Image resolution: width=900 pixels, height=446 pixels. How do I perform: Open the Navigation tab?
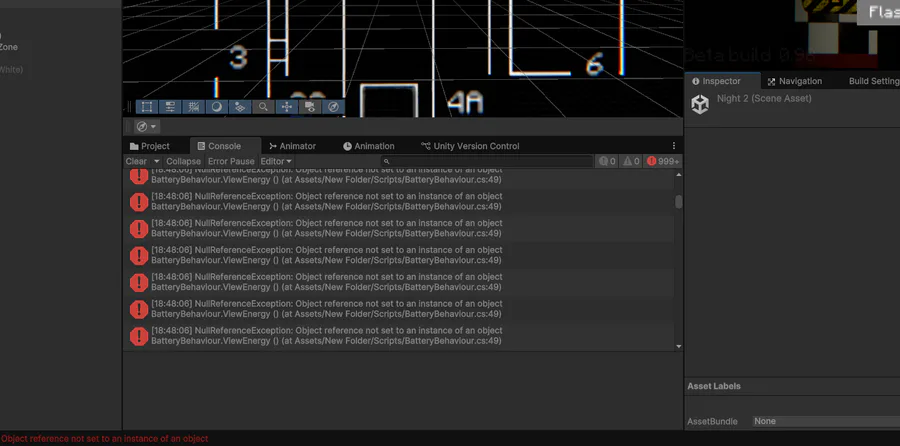tap(794, 82)
